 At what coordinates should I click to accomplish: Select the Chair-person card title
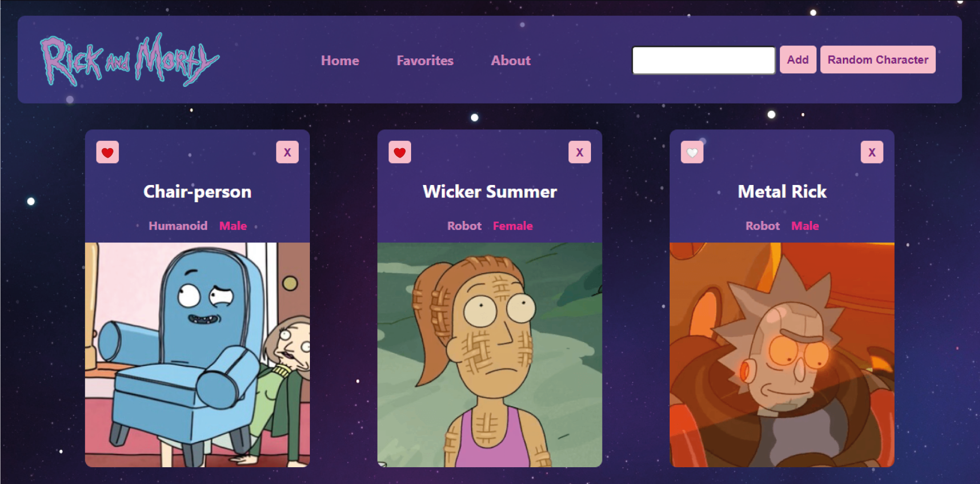click(x=197, y=192)
